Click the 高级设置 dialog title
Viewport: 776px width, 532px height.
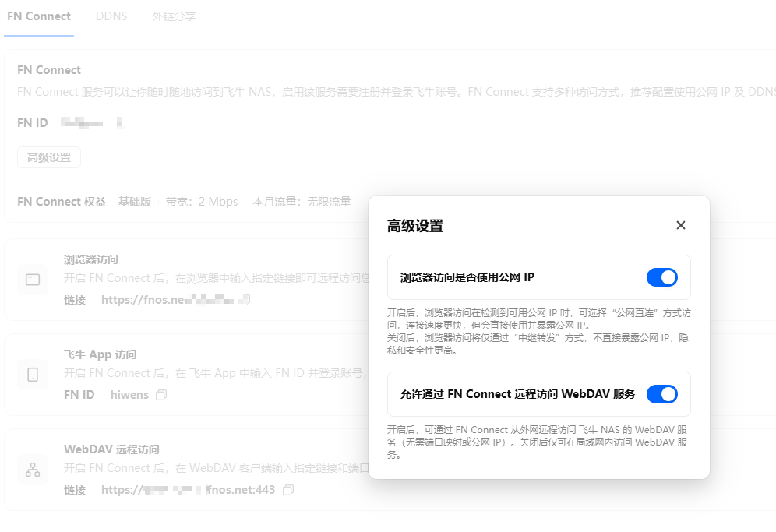tap(415, 226)
